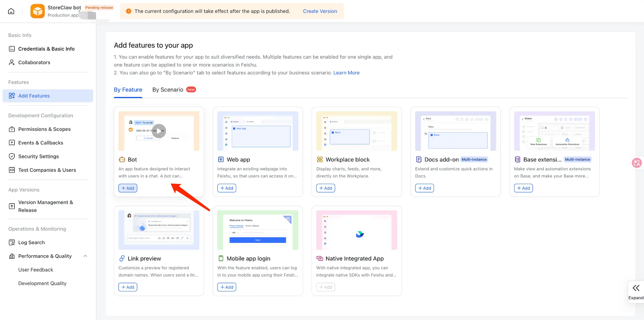The image size is (644, 320).
Task: Add the Docs add-on feature
Action: (425, 188)
